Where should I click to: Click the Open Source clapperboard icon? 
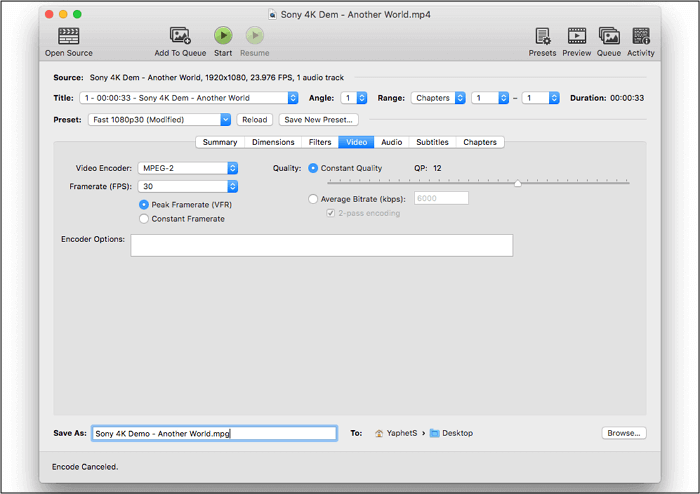[69, 36]
